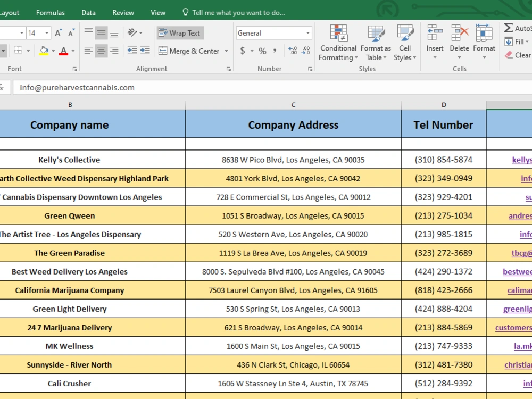Click the Decrease Font Size icon
This screenshot has width=532, height=399.
(71, 33)
